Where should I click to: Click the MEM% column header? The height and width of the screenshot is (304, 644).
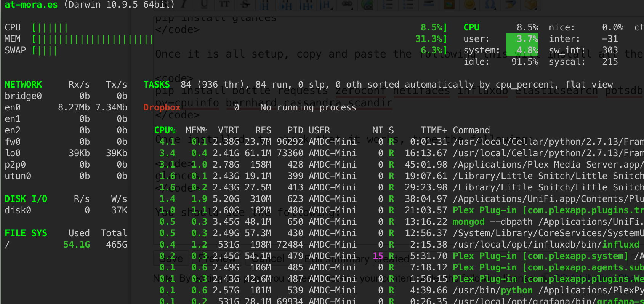(x=197, y=130)
